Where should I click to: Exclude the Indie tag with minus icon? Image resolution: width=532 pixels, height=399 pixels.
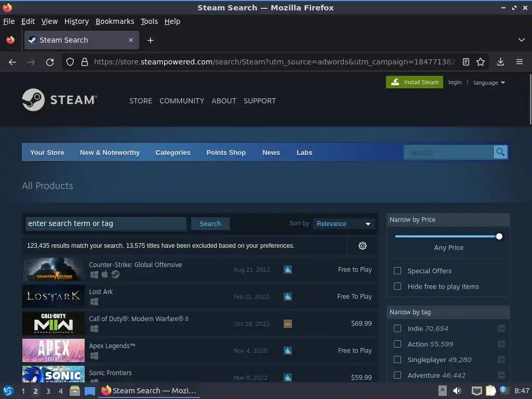click(x=501, y=328)
